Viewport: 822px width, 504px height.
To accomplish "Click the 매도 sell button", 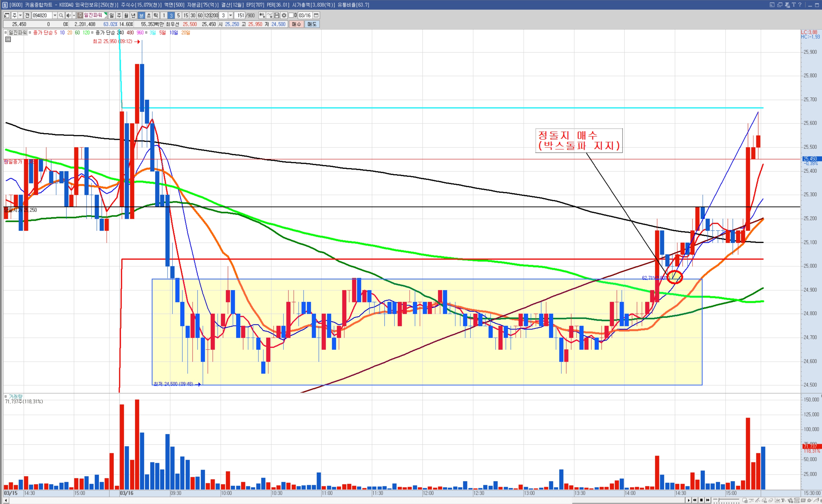I will pyautogui.click(x=312, y=24).
